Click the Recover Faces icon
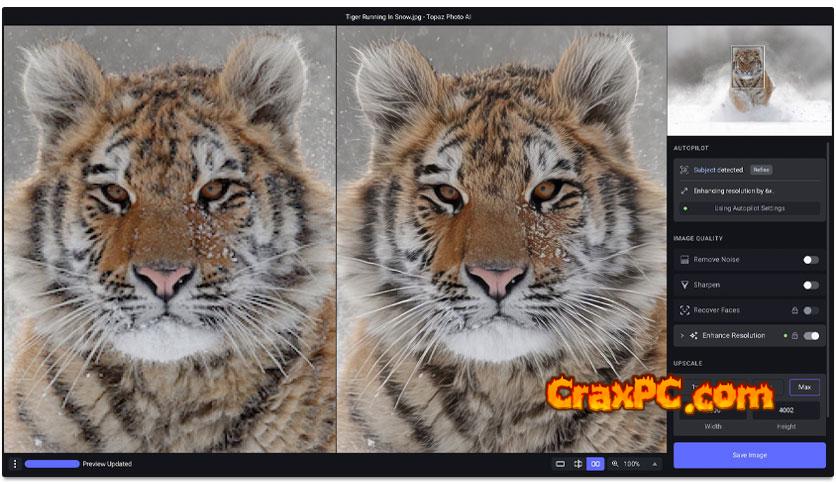This screenshot has width=836, height=484. click(685, 310)
